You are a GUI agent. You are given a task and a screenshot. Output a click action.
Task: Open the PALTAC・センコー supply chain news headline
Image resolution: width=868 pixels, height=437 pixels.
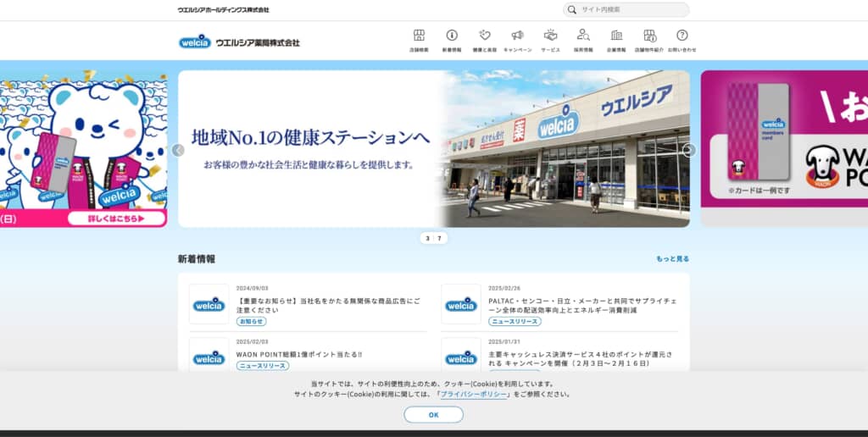582,306
